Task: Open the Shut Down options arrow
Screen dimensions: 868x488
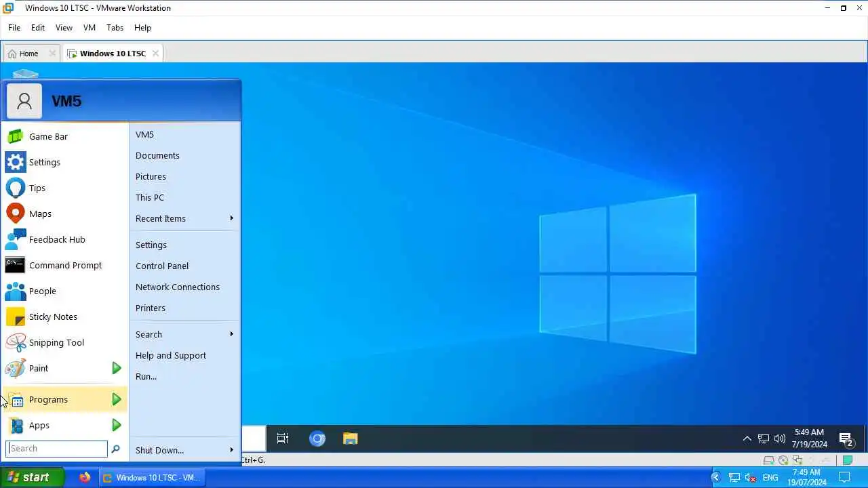Action: 231,450
